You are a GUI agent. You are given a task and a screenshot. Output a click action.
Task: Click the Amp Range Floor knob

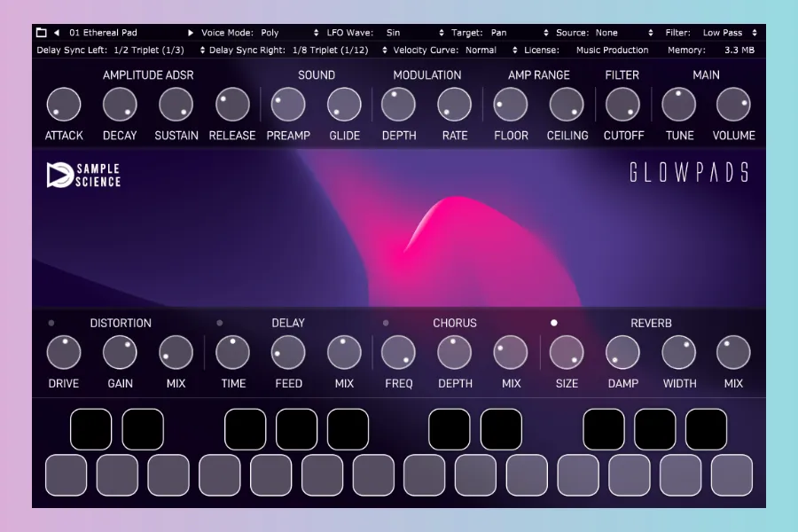pyautogui.click(x=511, y=105)
